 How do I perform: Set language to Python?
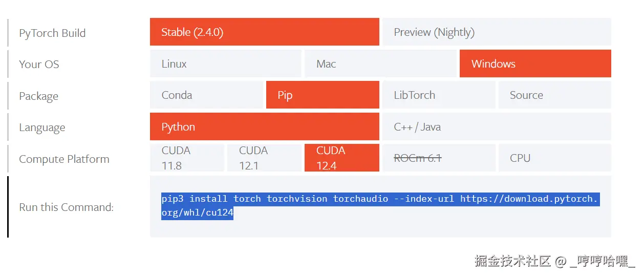(x=265, y=127)
